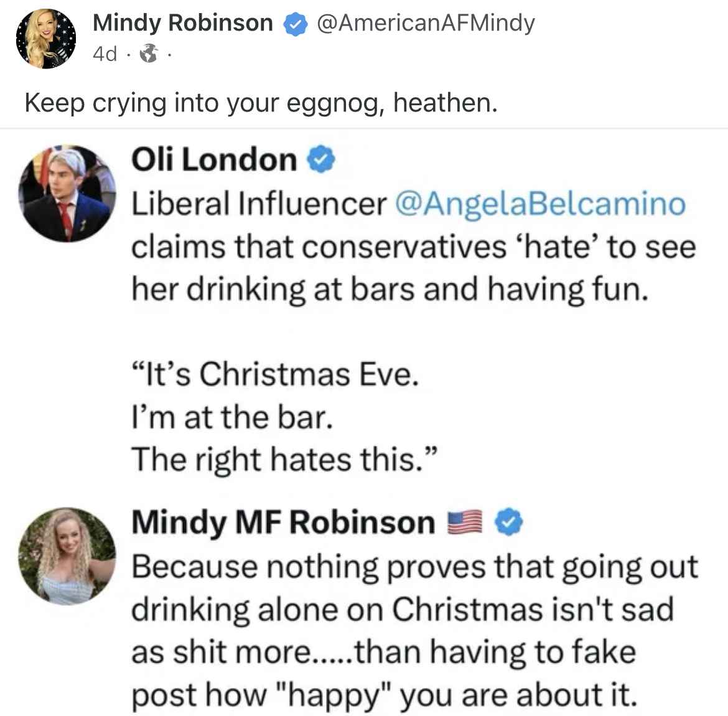
Task: Select the "Keep crying into your eggnog" caption
Action: pos(261,103)
